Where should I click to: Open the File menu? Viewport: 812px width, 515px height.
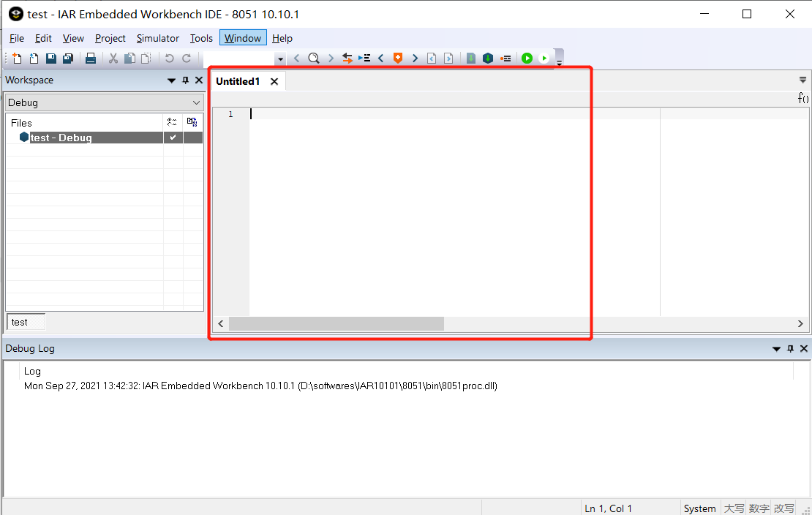(17, 38)
